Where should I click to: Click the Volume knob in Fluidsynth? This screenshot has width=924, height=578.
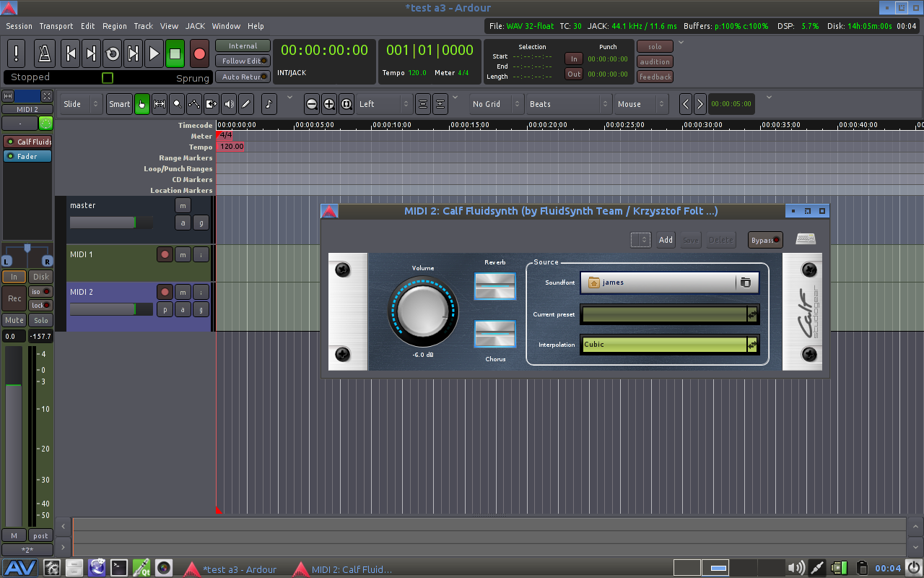(423, 311)
